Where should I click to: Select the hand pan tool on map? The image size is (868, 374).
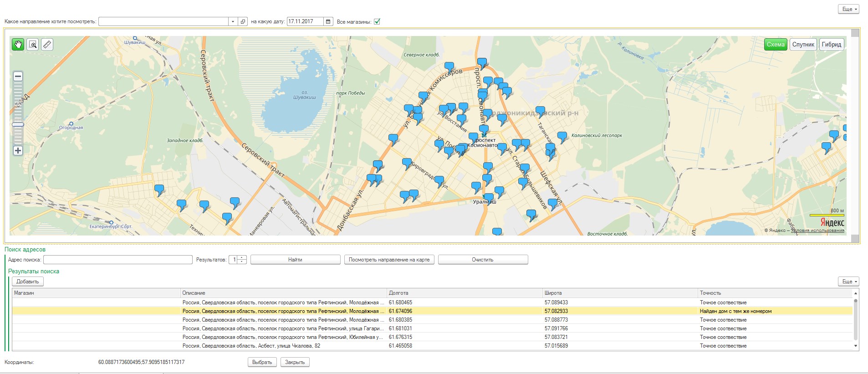pyautogui.click(x=18, y=44)
